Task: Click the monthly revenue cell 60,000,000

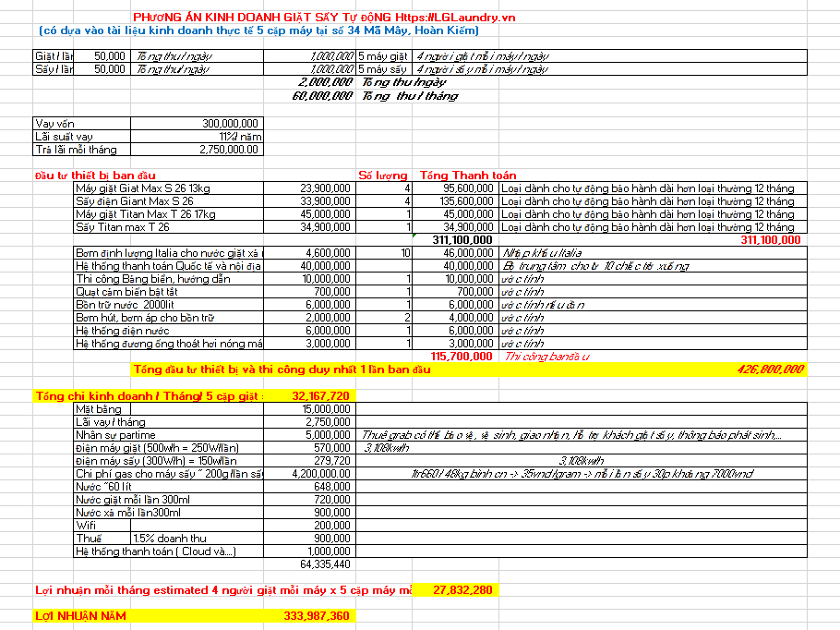Action: pos(322,95)
